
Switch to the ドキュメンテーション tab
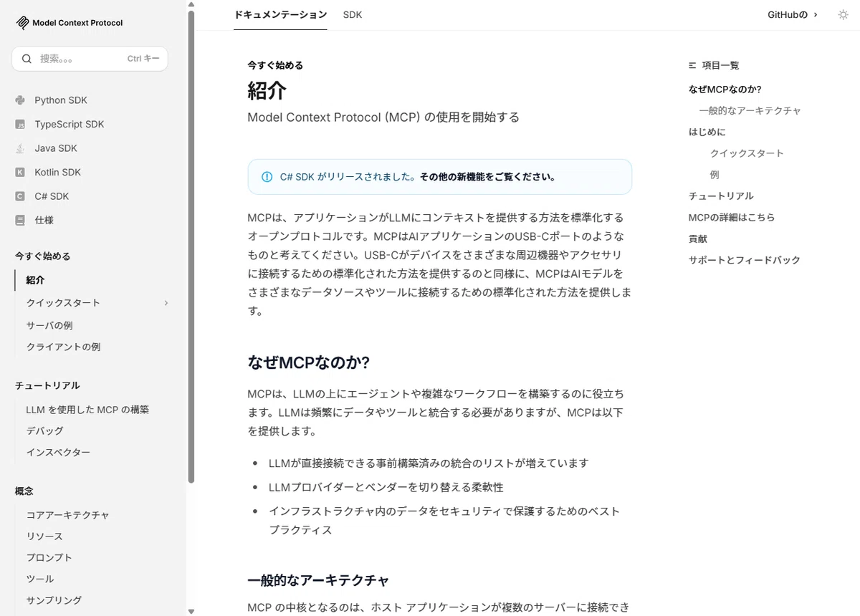(x=281, y=14)
